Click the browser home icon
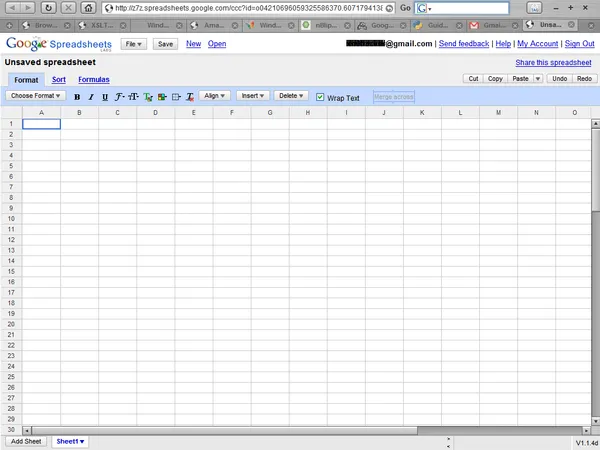 tap(89, 8)
